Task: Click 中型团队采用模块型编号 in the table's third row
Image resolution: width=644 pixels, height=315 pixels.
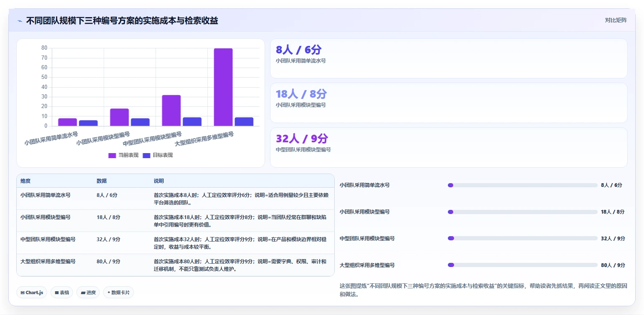Action: click(48, 239)
